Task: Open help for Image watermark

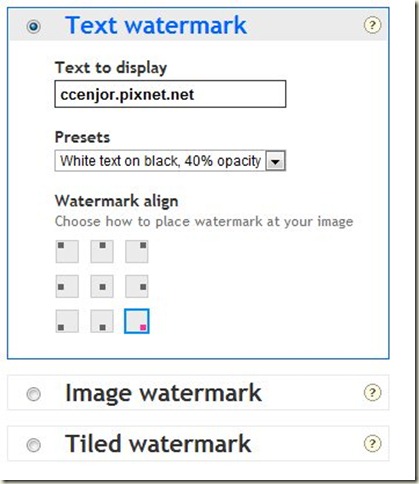Action: 372,393
